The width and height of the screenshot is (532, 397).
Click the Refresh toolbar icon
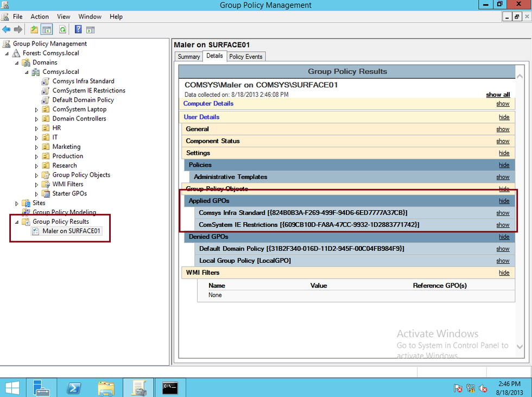click(x=62, y=29)
